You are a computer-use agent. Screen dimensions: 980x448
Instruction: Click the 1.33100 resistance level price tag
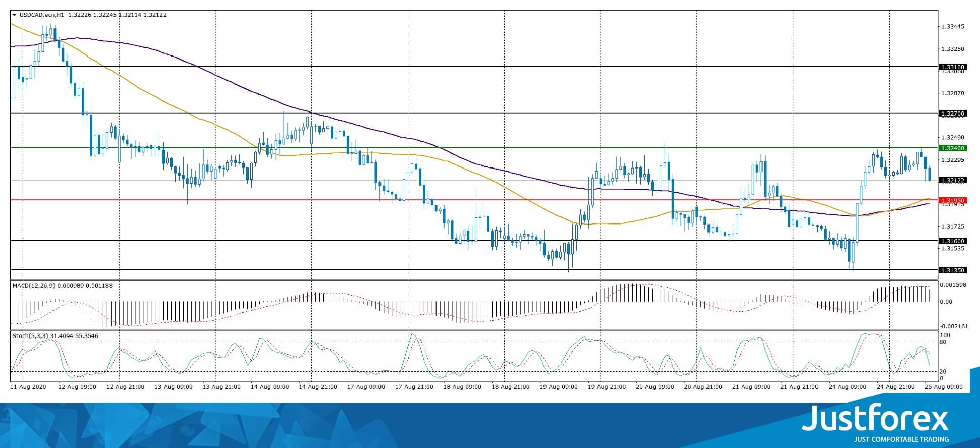(x=953, y=67)
